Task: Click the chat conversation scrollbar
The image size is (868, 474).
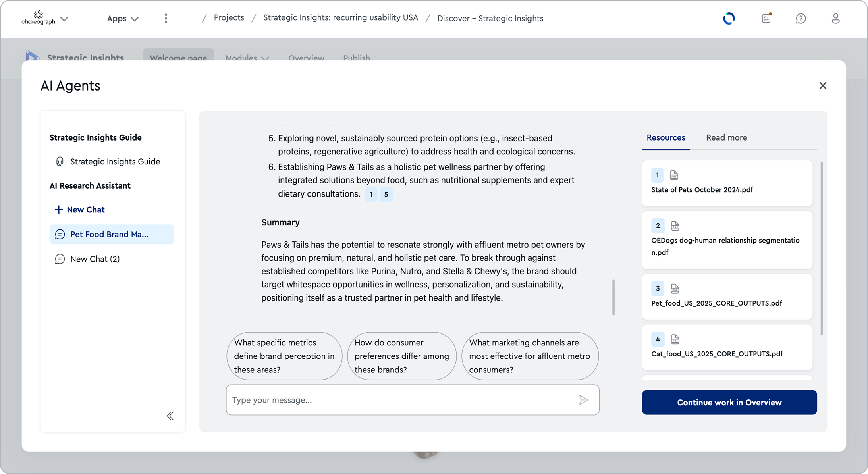Action: pyautogui.click(x=613, y=297)
